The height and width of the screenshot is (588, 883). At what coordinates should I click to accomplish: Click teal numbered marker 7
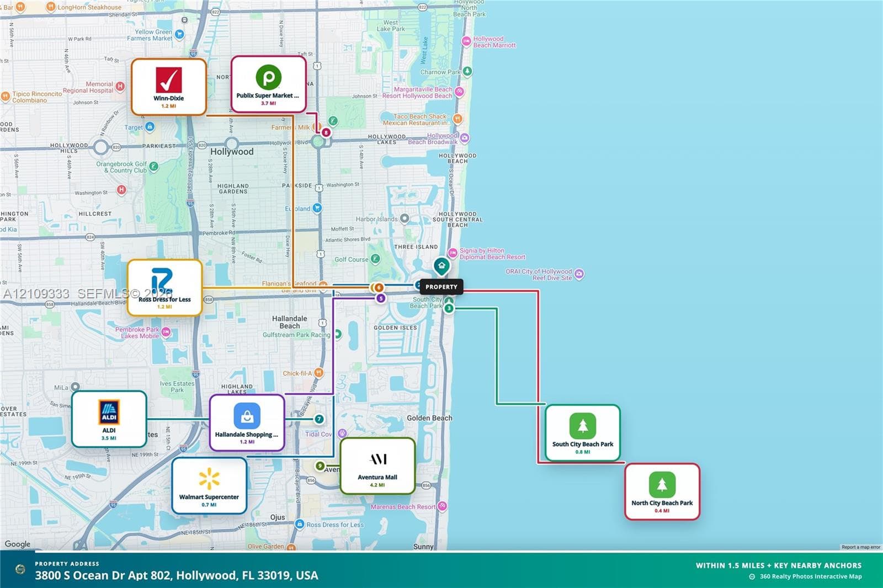pyautogui.click(x=319, y=419)
